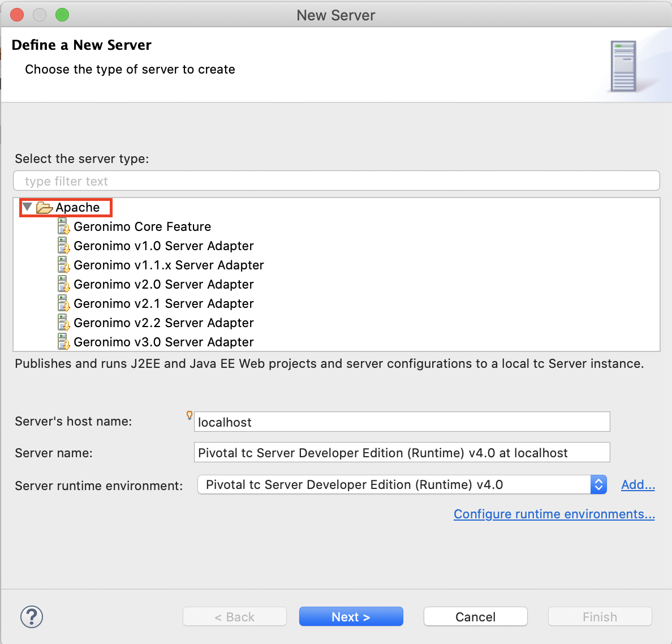Click the green zoom window button
The width and height of the screenshot is (672, 644).
pyautogui.click(x=62, y=15)
